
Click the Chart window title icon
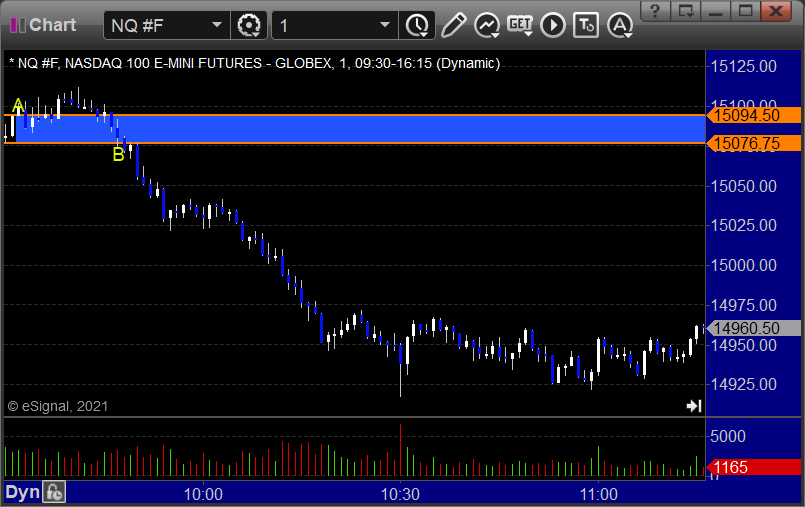coord(17,25)
